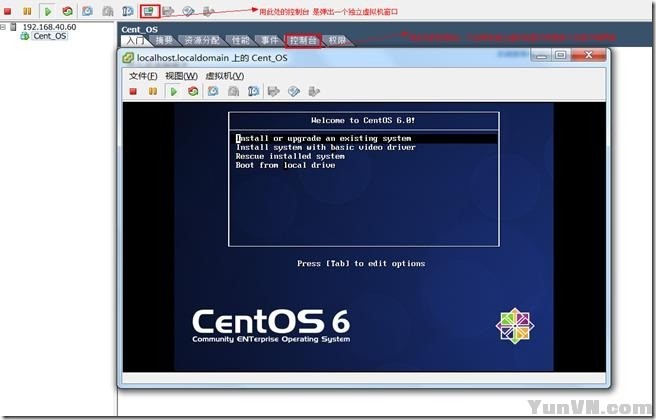Select 'Install or upgrade an existing system'
The height and width of the screenshot is (420, 656).
(x=363, y=138)
